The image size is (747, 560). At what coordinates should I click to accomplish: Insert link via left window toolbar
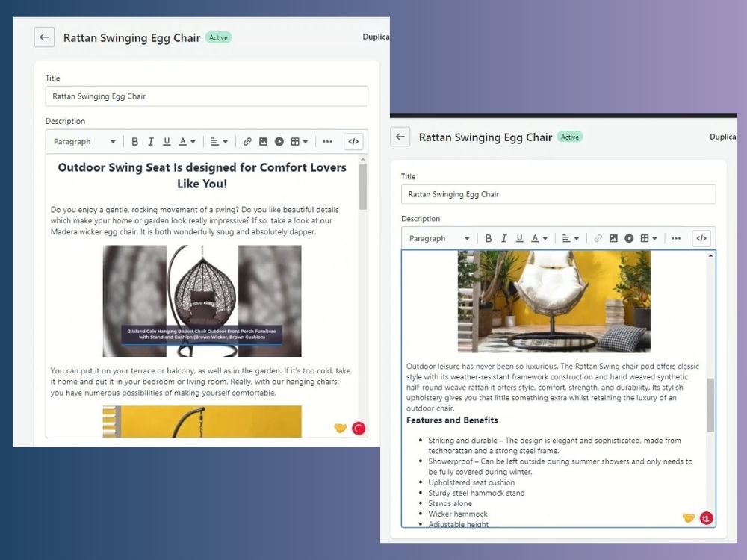[247, 141]
